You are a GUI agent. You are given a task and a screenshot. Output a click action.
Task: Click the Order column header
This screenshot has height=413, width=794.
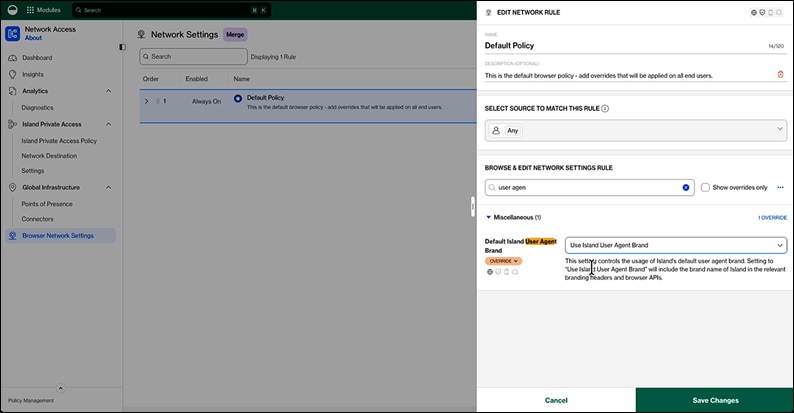pos(150,79)
